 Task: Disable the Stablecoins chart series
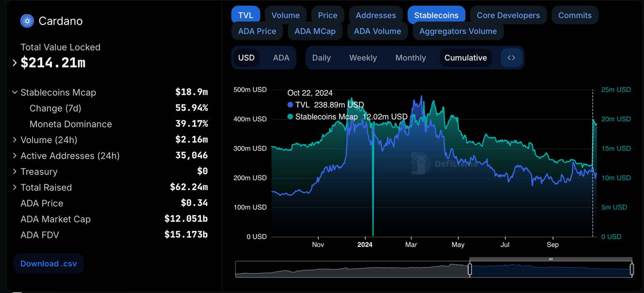point(436,15)
